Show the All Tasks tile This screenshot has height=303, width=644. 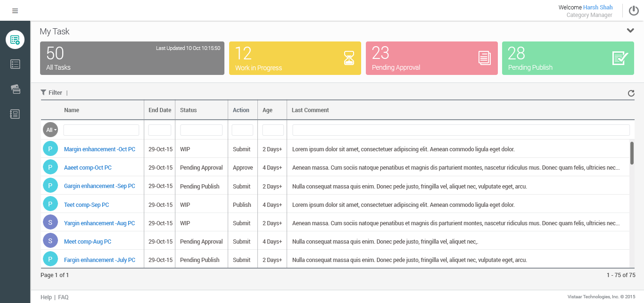click(132, 58)
